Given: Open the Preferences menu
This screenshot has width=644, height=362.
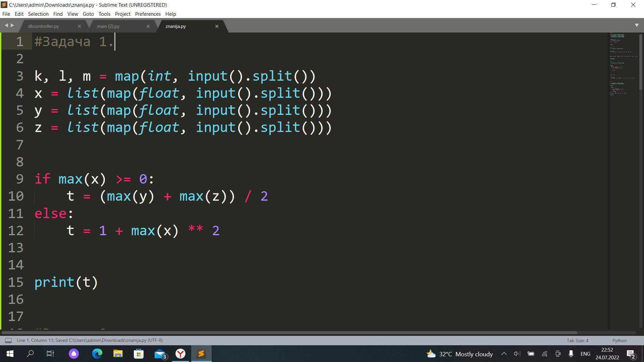Looking at the screenshot, I should [x=148, y=14].
